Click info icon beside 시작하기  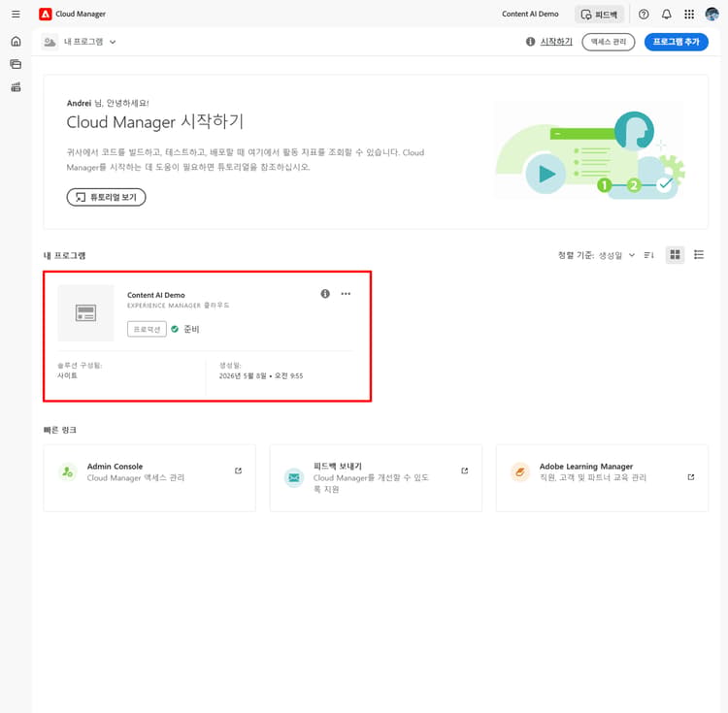pos(530,42)
